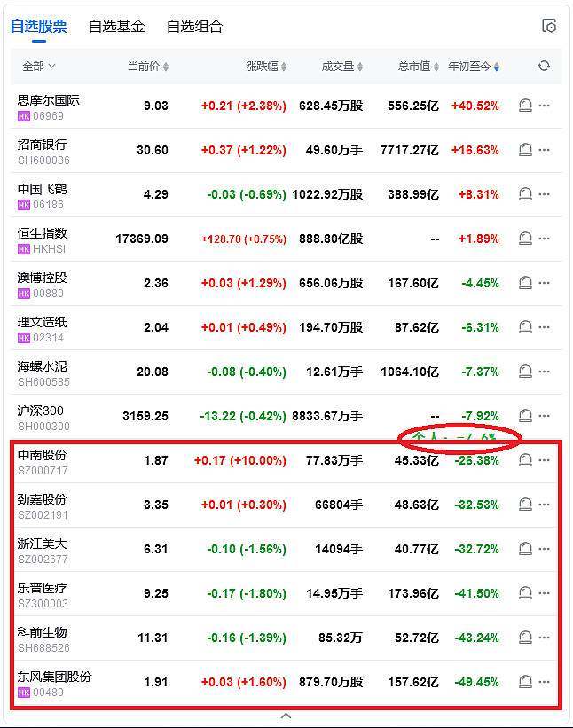Open more options for 科前生物

(x=545, y=638)
